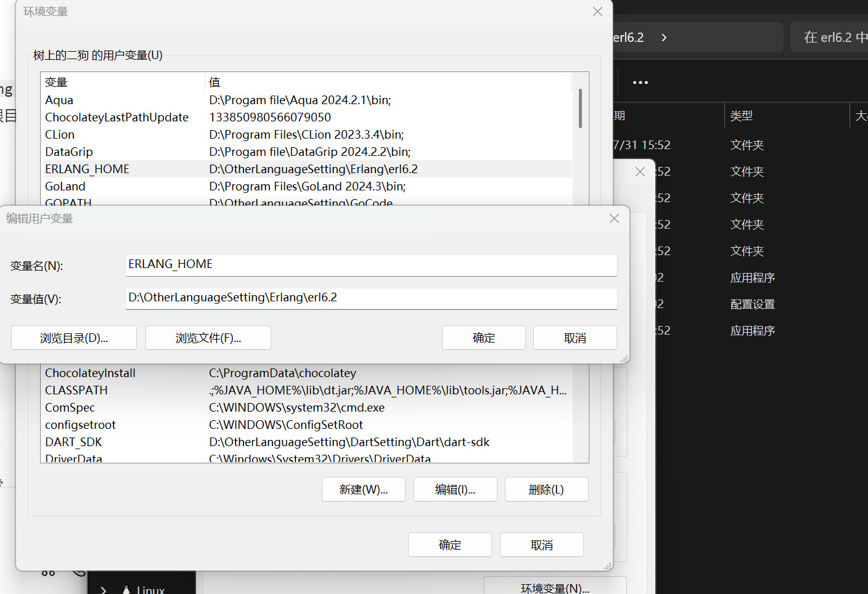868x594 pixels.
Task: Click the 新建(W)... button
Action: click(x=364, y=489)
